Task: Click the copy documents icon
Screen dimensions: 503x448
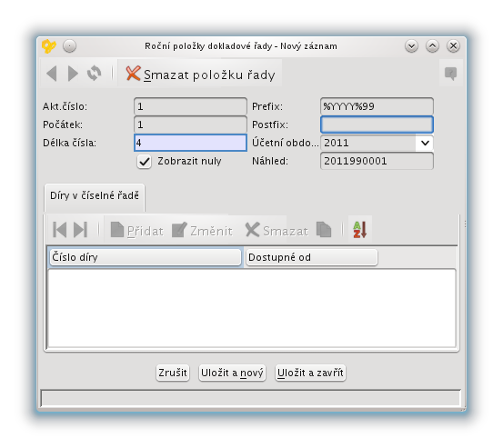Action: click(324, 230)
